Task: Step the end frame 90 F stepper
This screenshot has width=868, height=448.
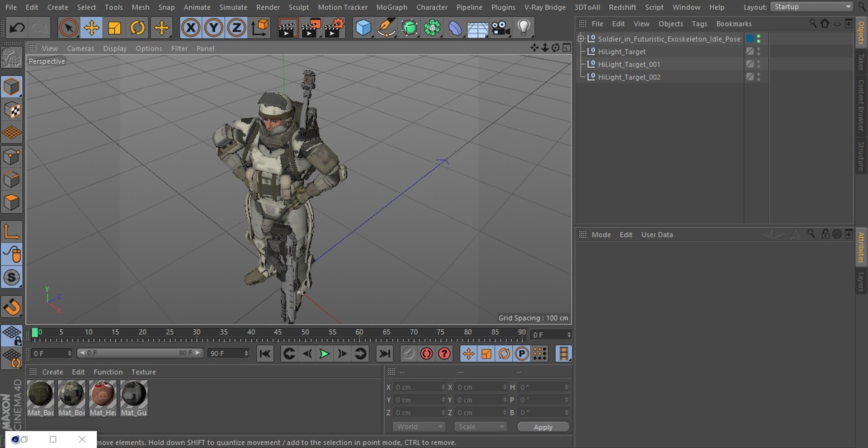Action: coord(246,353)
